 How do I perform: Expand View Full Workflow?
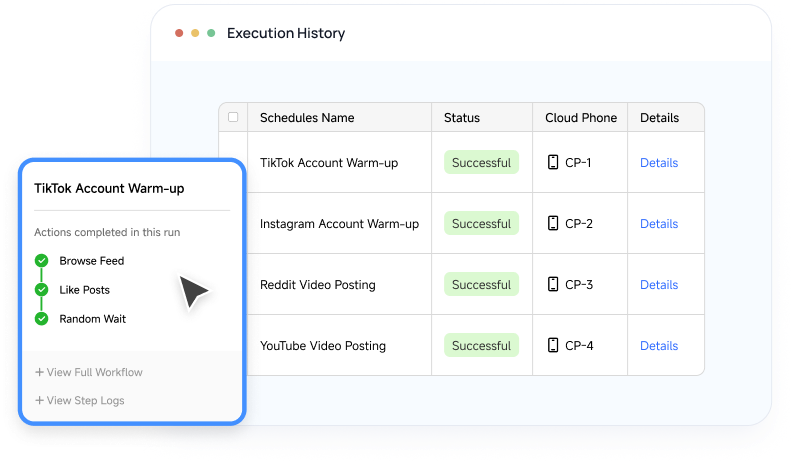tap(89, 372)
